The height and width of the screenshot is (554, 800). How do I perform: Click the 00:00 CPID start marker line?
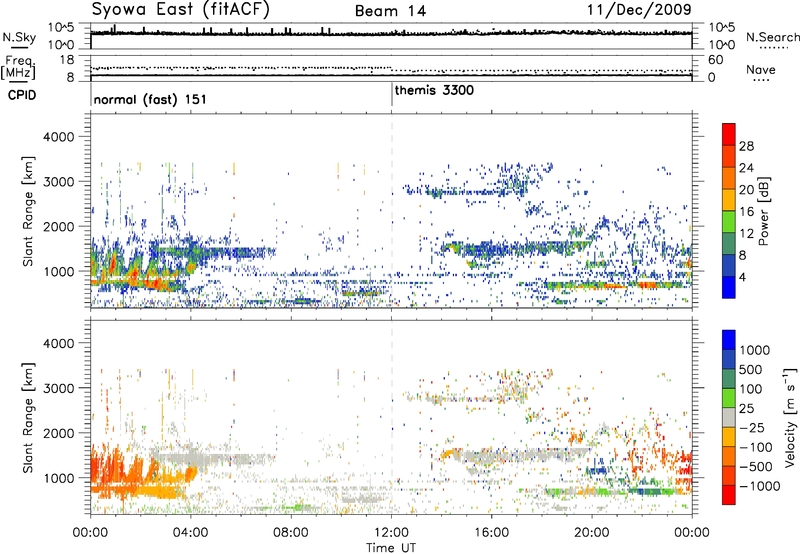click(91, 94)
